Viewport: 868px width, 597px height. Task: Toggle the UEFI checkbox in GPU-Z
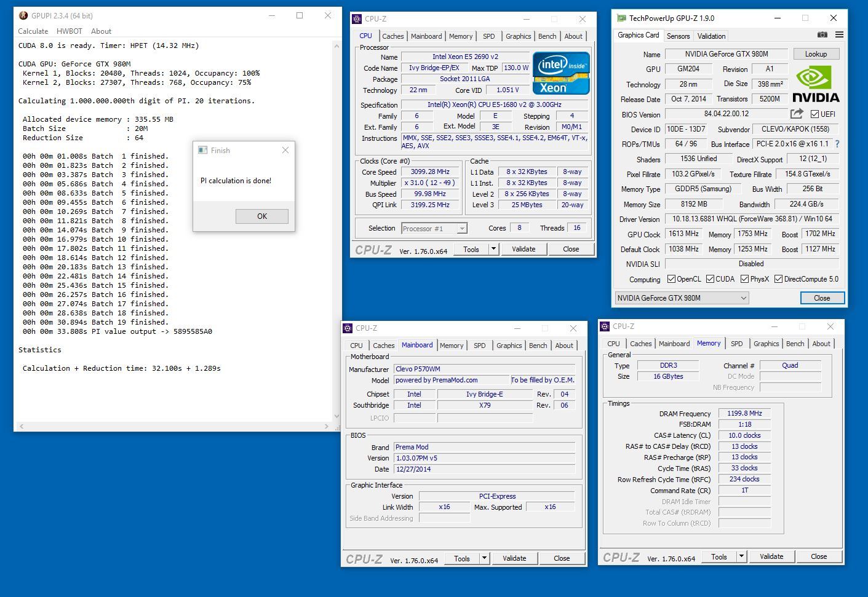[814, 114]
